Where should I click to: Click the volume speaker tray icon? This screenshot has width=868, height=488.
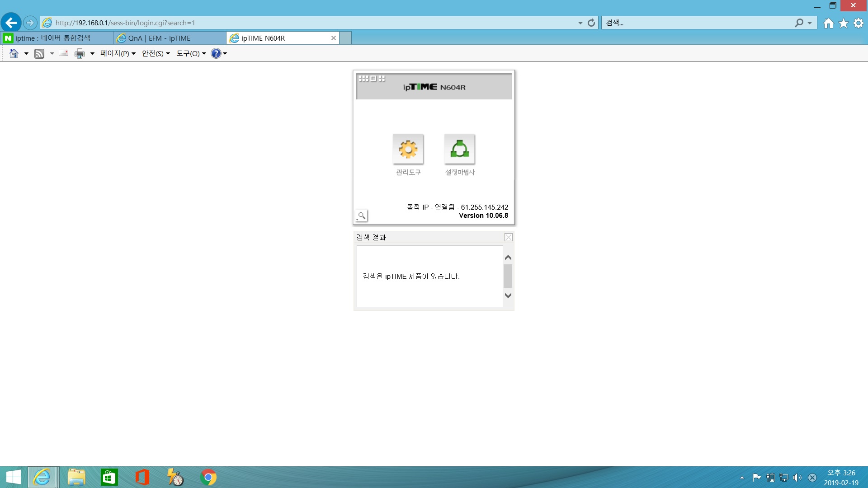tap(797, 478)
